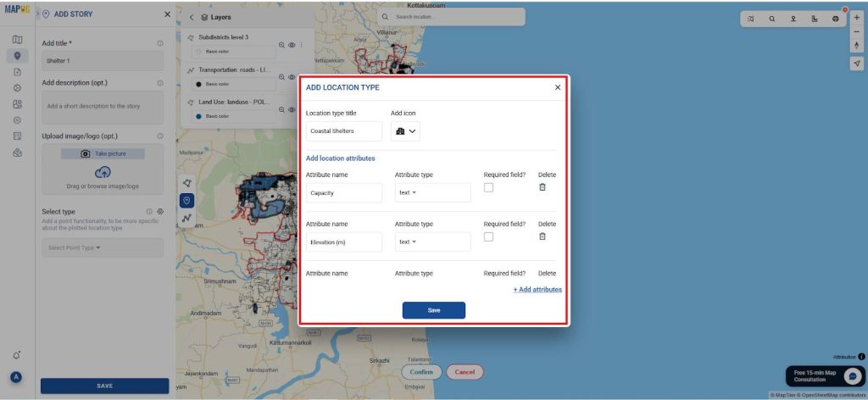Open the Add icon dropdown
Image resolution: width=868 pixels, height=400 pixels.
(x=405, y=131)
